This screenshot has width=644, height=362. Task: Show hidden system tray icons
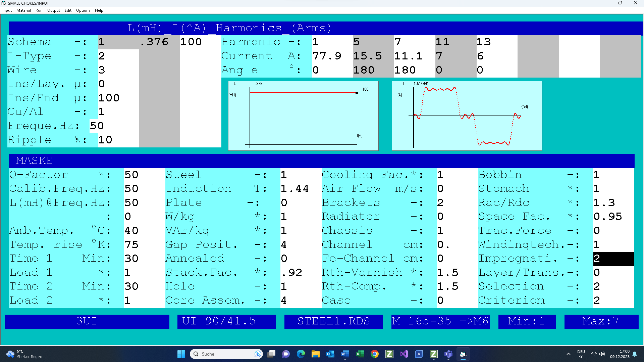[568, 354]
